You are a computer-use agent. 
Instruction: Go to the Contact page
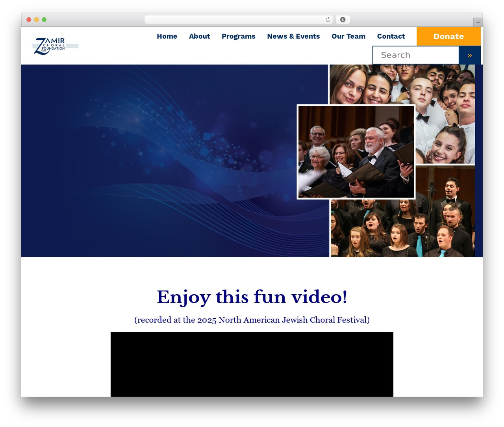pos(391,36)
